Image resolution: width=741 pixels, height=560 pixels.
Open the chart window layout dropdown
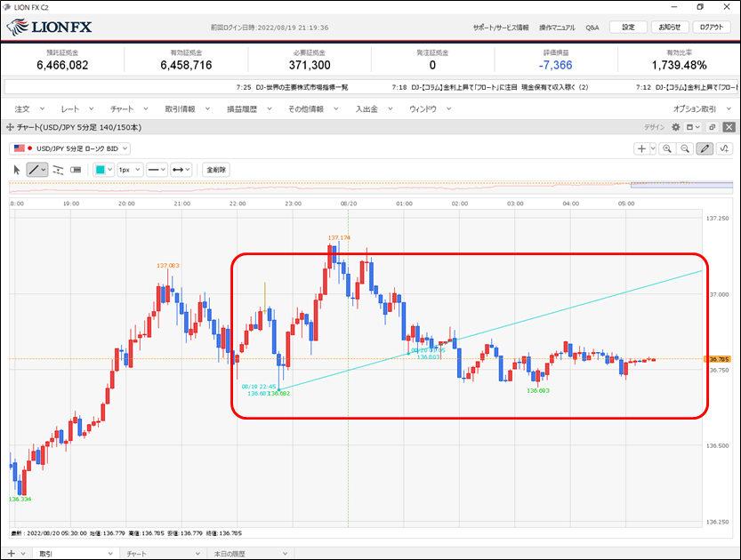pos(693,127)
